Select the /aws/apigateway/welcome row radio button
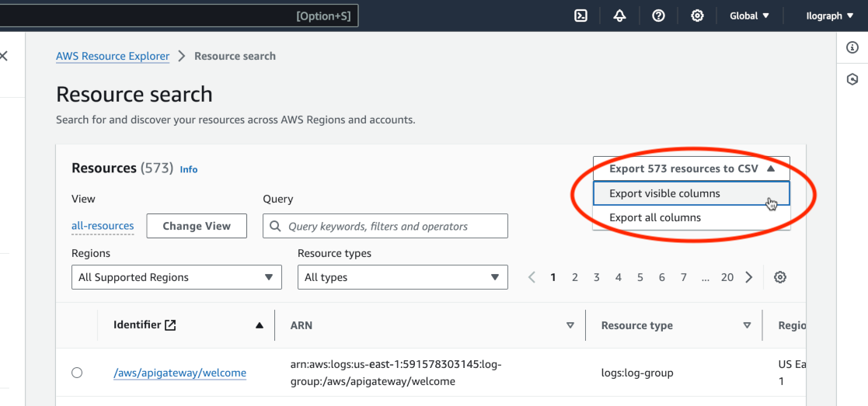Screen dimensions: 868x406 (x=77, y=373)
